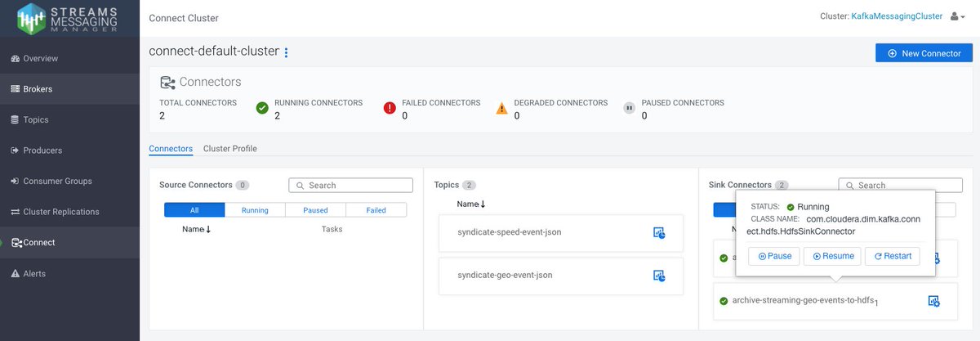Image resolution: width=980 pixels, height=341 pixels.
Task: Open connect-default-cluster options kebab menu
Action: 286,52
